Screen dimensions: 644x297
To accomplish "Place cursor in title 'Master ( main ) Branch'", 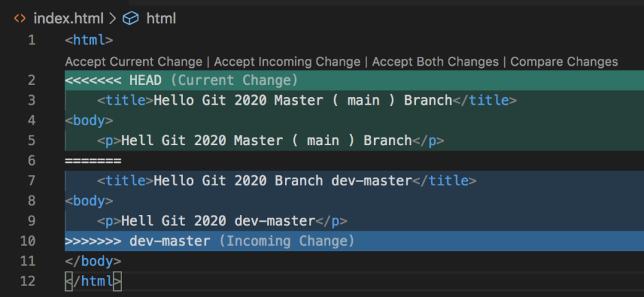I will [x=363, y=101].
